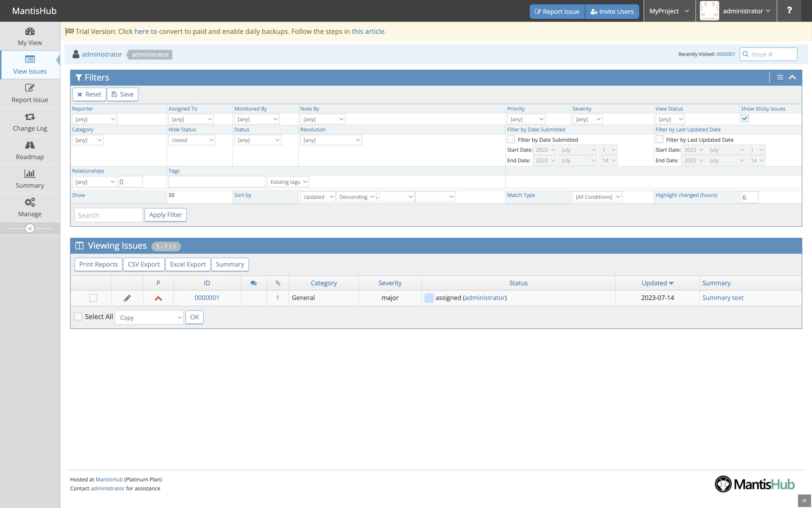Click the notes comment column icon
The image size is (812, 508).
[x=254, y=283]
